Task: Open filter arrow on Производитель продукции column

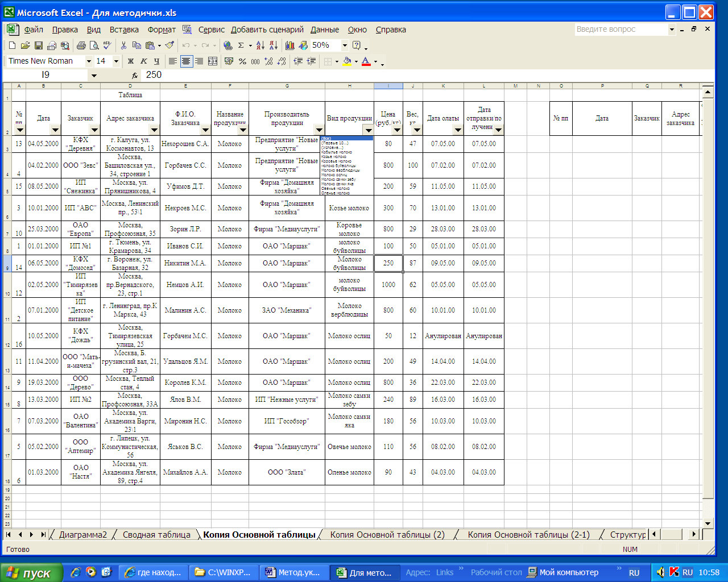Action: coord(319,130)
